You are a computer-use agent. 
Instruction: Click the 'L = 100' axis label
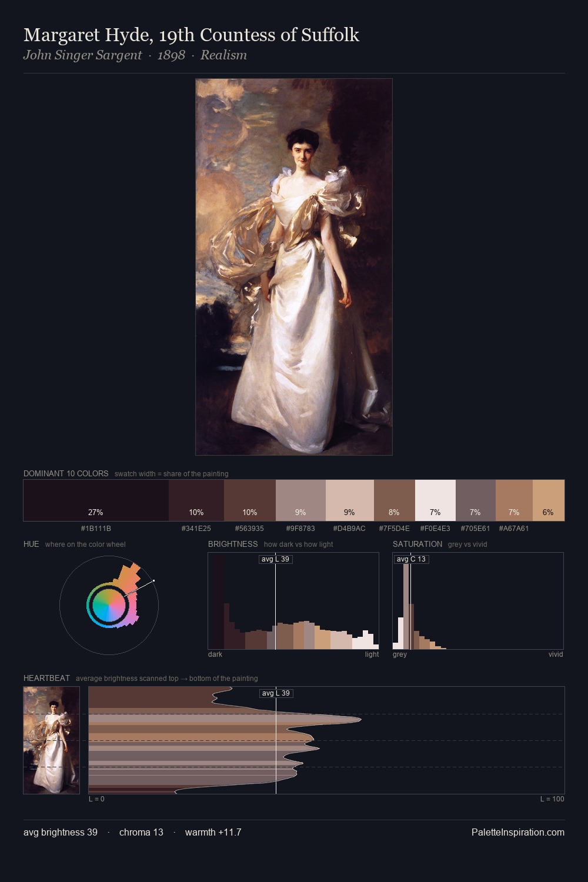(552, 799)
